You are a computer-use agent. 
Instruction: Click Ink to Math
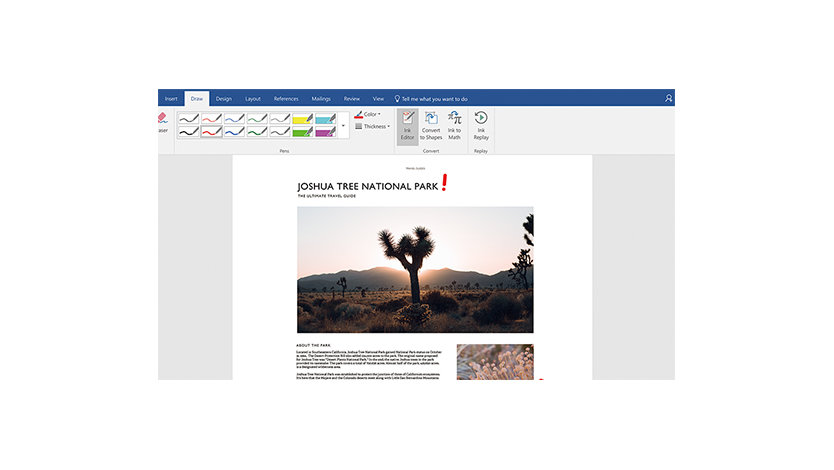click(x=454, y=127)
